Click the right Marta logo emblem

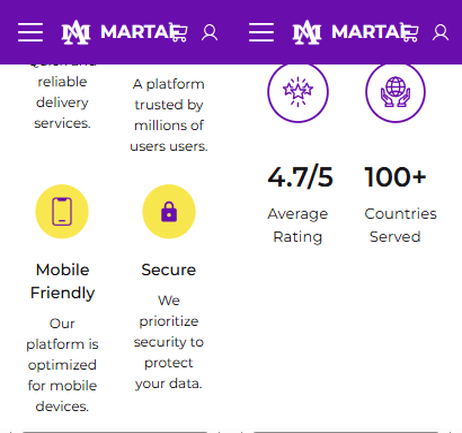[307, 32]
